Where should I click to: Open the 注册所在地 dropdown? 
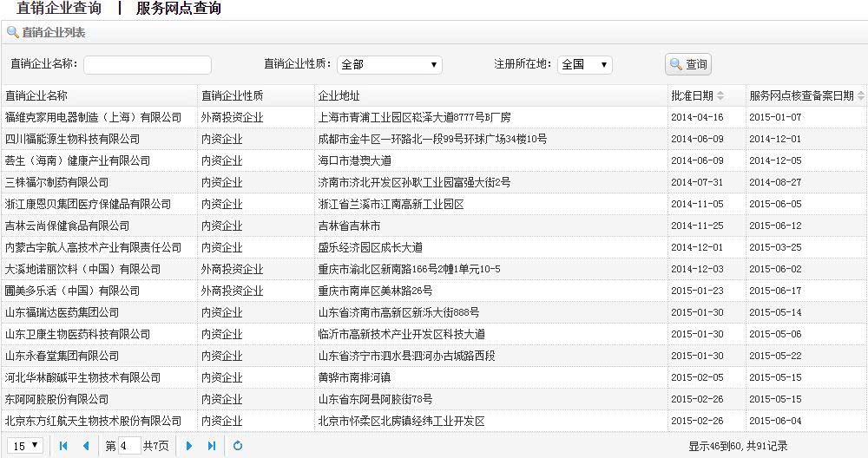point(584,65)
